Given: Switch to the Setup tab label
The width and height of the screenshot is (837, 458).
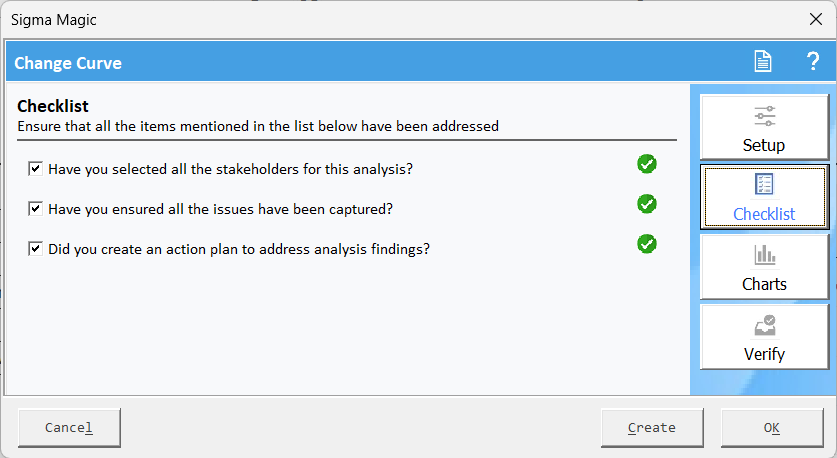Looking at the screenshot, I should coord(764,145).
